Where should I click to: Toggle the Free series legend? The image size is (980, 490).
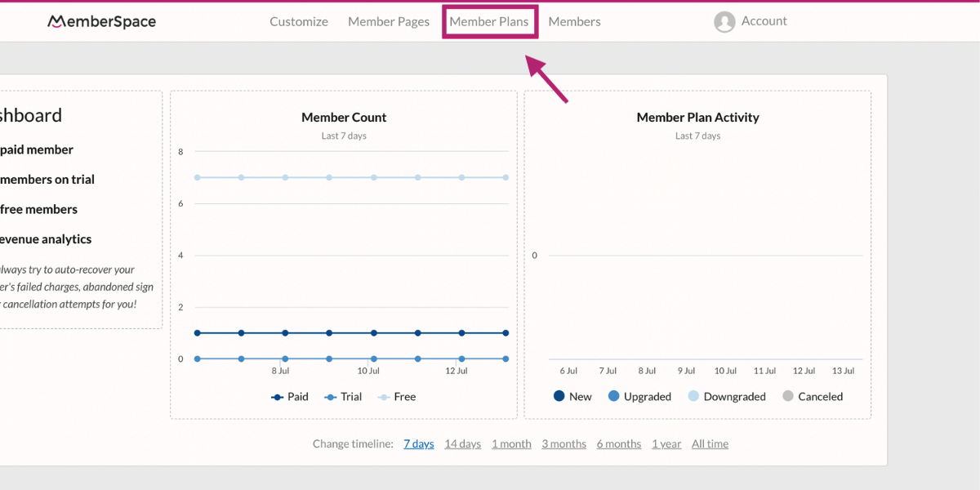pyautogui.click(x=396, y=397)
